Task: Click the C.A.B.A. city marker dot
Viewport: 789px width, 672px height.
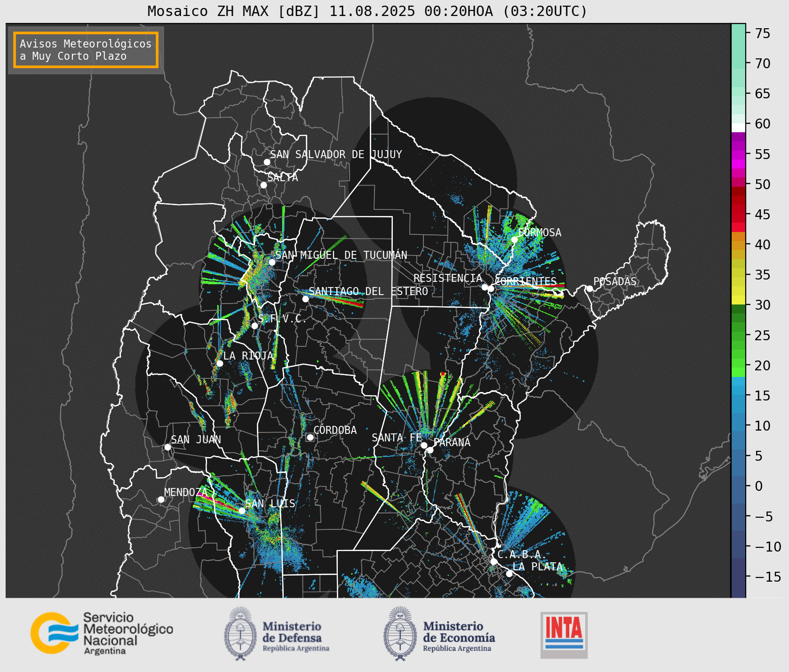Action: [x=494, y=561]
